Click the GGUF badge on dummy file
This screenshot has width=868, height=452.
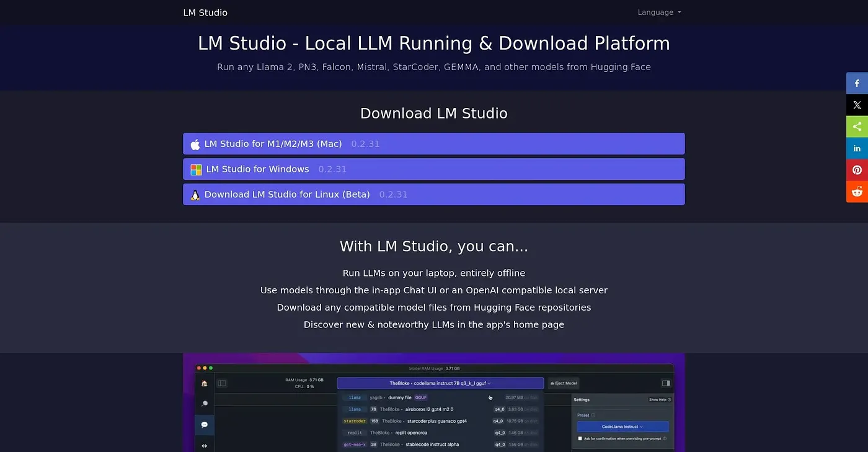click(x=421, y=397)
